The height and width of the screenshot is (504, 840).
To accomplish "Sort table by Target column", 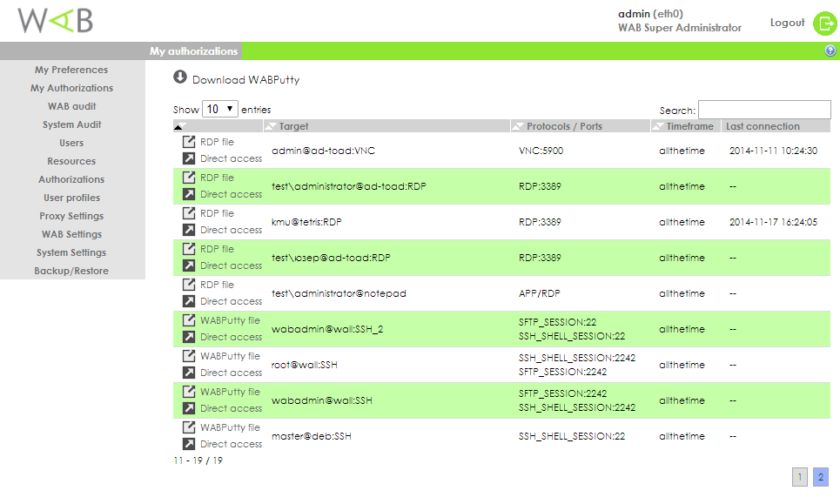I will coord(294,126).
